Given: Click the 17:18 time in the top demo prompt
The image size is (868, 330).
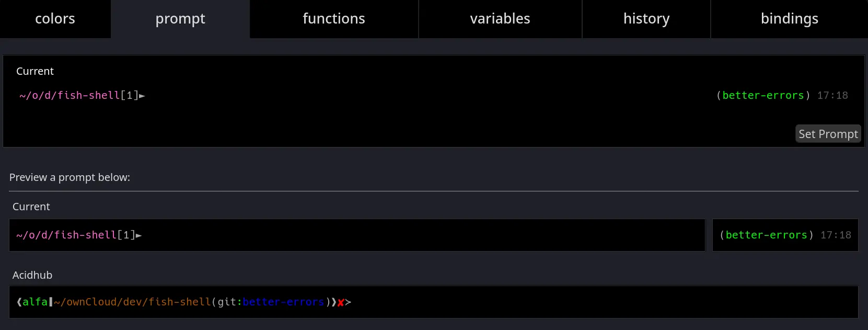Looking at the screenshot, I should (832, 95).
